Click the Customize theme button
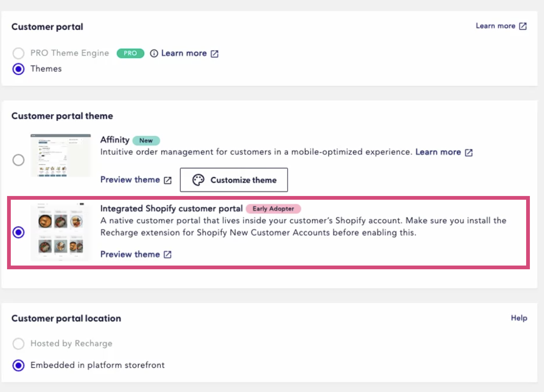The height and width of the screenshot is (392, 544). point(234,180)
